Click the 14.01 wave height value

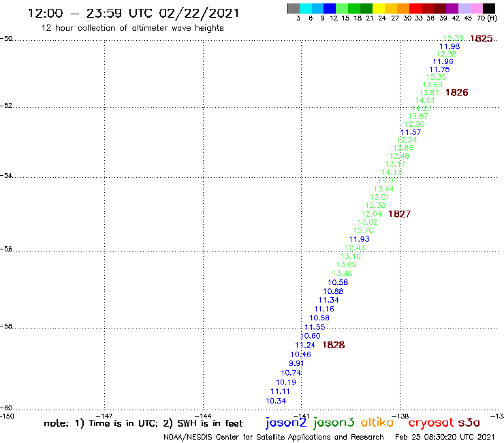(388, 181)
